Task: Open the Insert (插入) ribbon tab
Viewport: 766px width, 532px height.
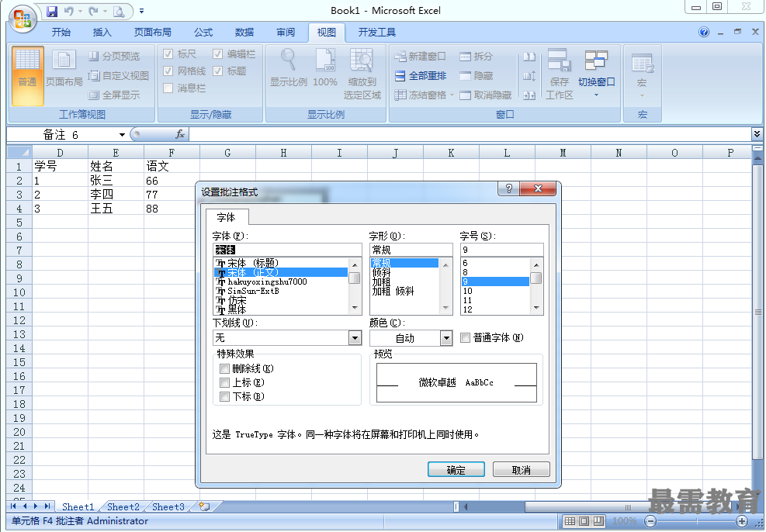Action: [x=102, y=33]
